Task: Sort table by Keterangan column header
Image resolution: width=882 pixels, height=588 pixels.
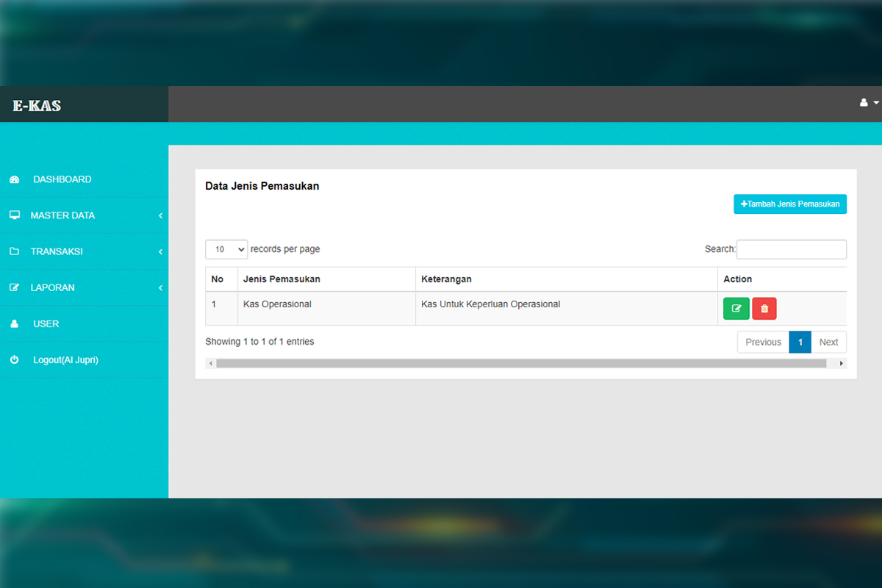Action: point(446,279)
